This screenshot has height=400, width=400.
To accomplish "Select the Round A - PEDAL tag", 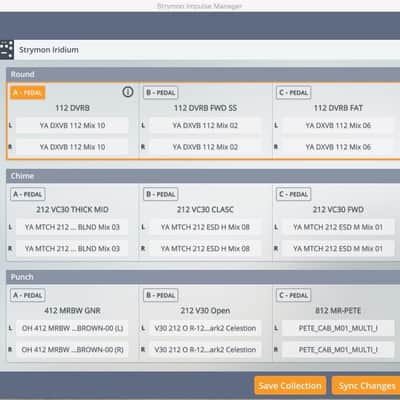I will click(28, 93).
